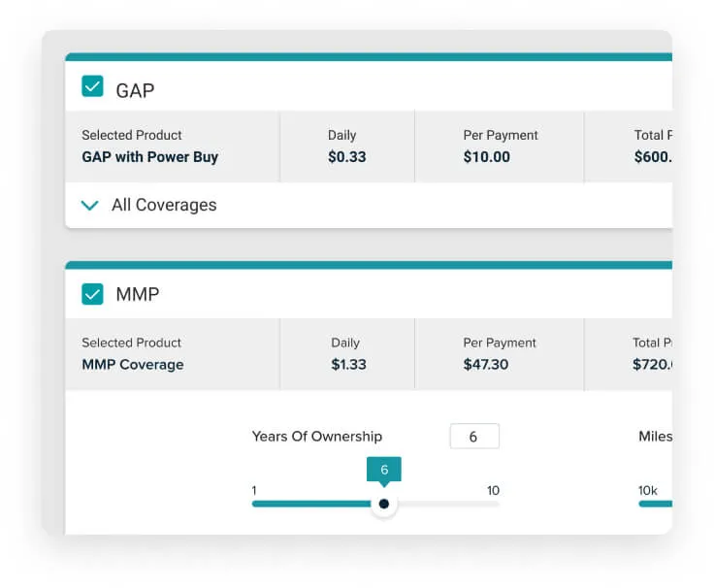714x588 pixels.
Task: Click the MMP total price of $720
Action: tap(653, 365)
